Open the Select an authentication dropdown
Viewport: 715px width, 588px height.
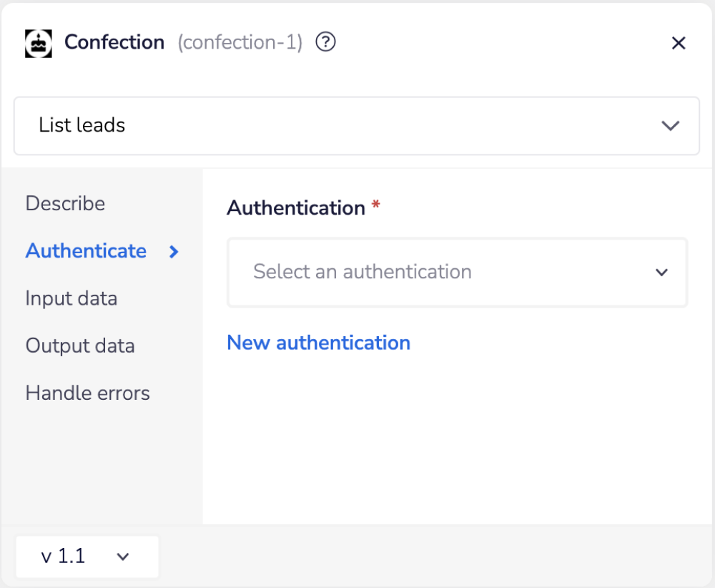tap(457, 273)
